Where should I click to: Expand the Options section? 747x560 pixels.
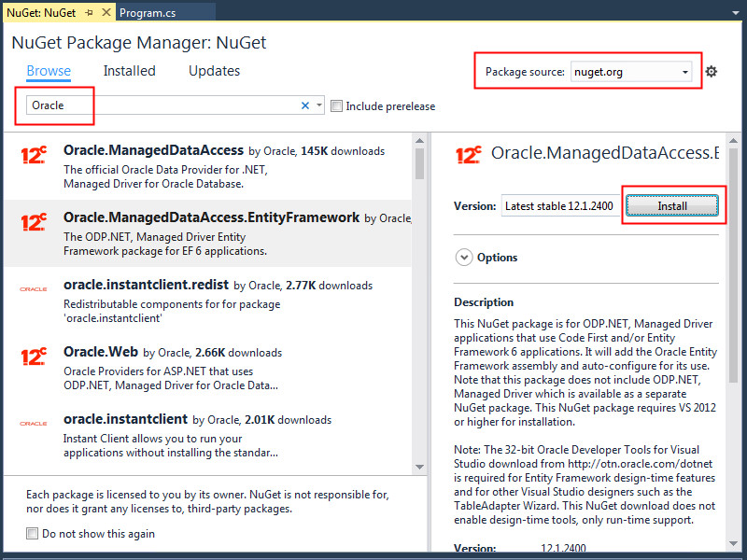[x=465, y=258]
